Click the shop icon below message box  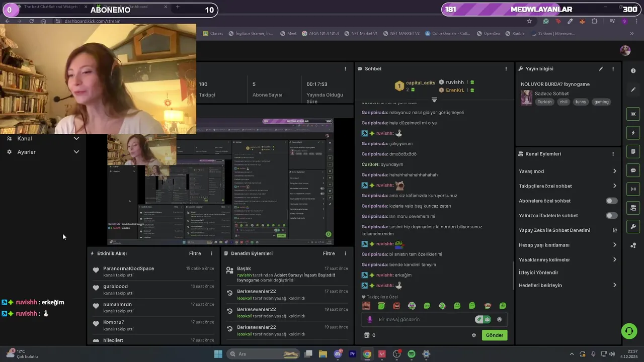click(367, 335)
